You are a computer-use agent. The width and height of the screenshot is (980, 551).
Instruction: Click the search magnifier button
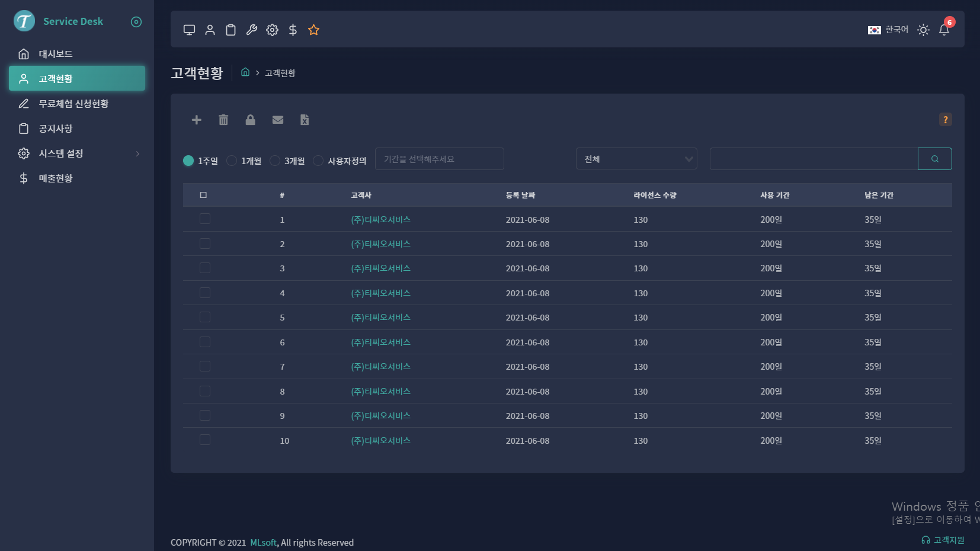click(935, 159)
